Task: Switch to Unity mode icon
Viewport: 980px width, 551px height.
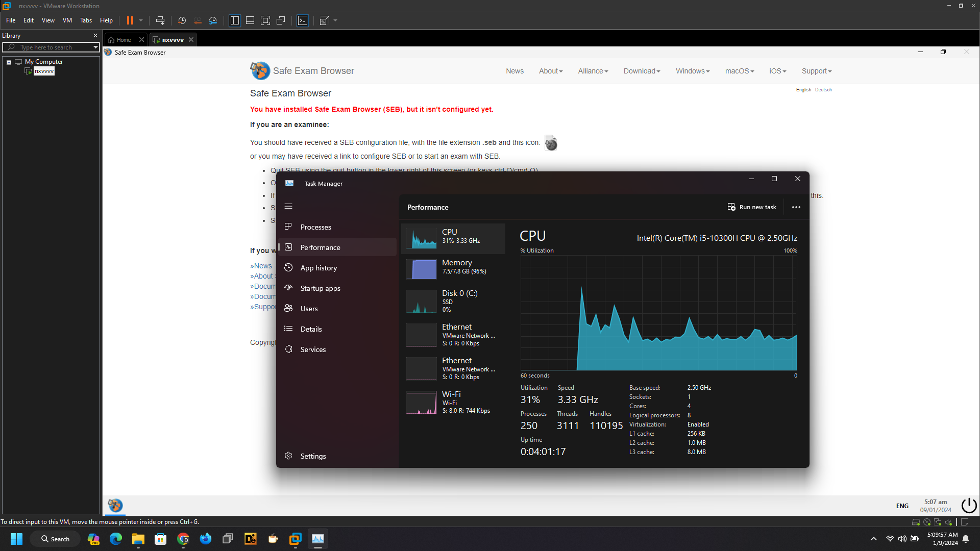Action: pos(281,20)
